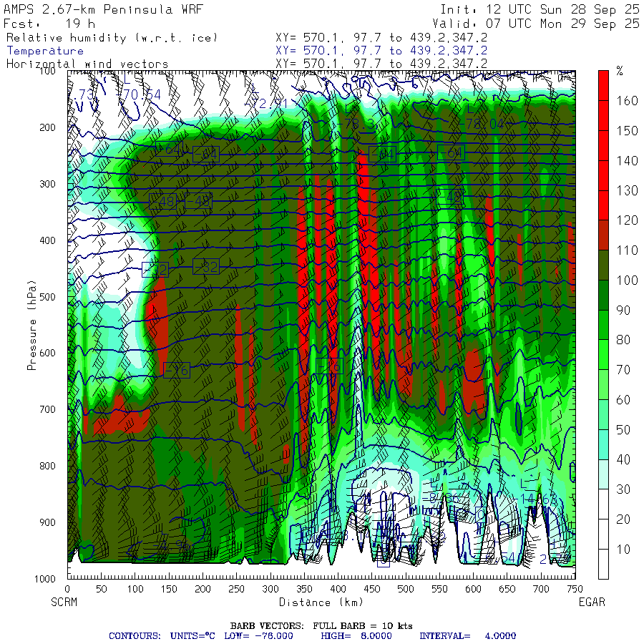Select the 'Fcst: 19 h' forecast hour text
Viewport: 644px width, 644px height.
(49, 24)
